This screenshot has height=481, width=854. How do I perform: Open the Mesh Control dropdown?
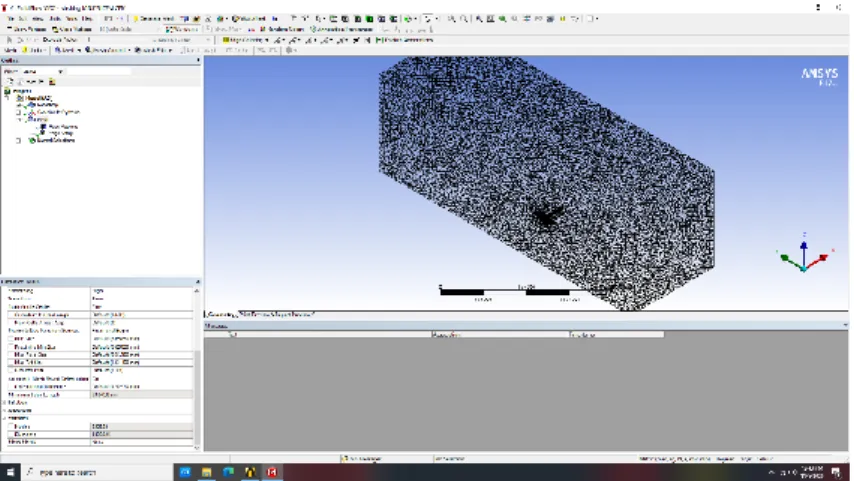(107, 50)
